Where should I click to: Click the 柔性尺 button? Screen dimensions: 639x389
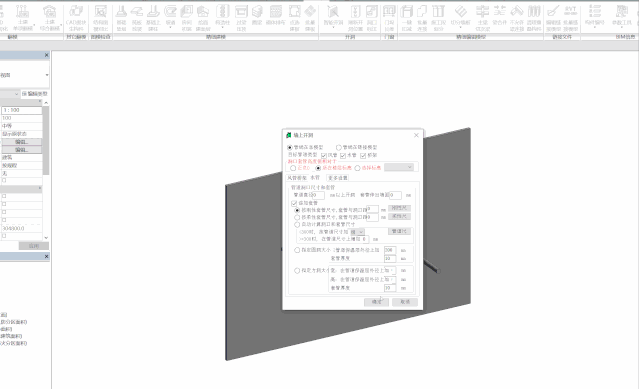(399, 216)
